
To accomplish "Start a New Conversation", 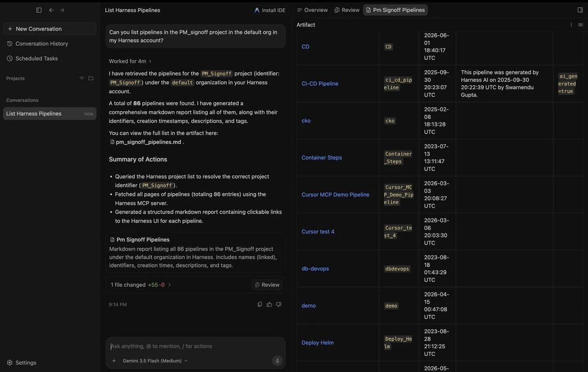I will click(x=50, y=29).
